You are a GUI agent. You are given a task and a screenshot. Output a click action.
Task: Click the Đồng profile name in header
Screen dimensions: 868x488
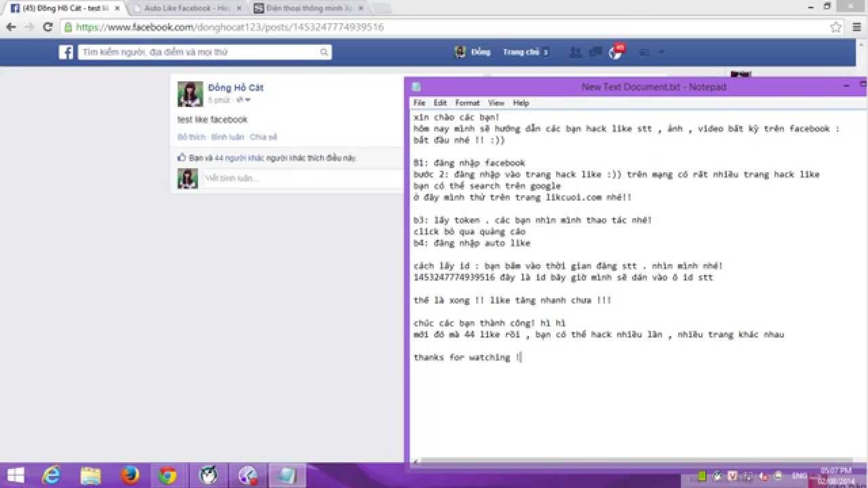(481, 52)
